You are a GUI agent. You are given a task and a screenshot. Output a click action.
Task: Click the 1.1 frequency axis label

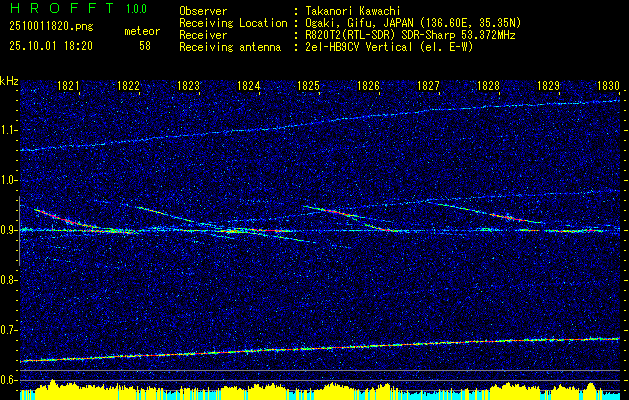(x=9, y=130)
